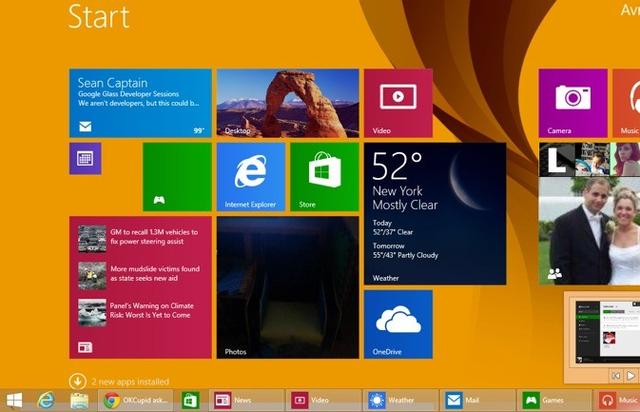Open the Desktop tile
The width and height of the screenshot is (640, 412).
pos(287,103)
